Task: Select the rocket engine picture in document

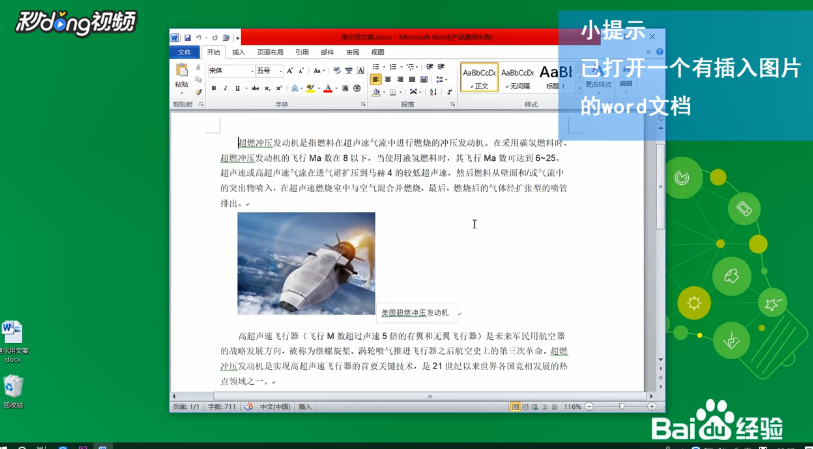Action: pos(306,263)
